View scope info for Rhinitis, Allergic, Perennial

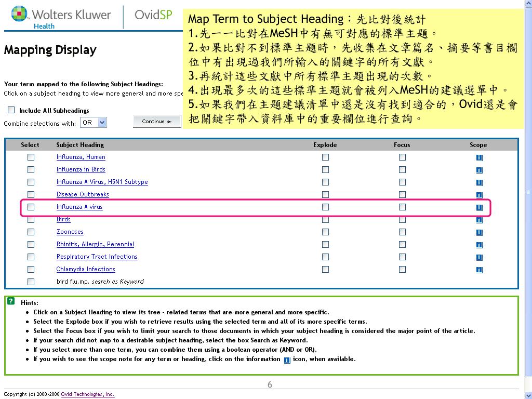pyautogui.click(x=479, y=245)
